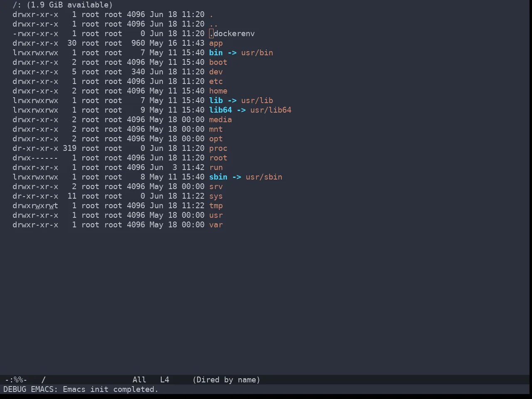Click link count 319 in proc row
This screenshot has width=532, height=399.
coord(69,148)
